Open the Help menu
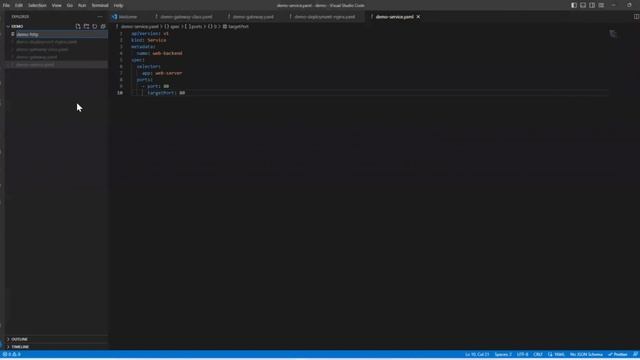This screenshot has width=640, height=360. (x=118, y=5)
